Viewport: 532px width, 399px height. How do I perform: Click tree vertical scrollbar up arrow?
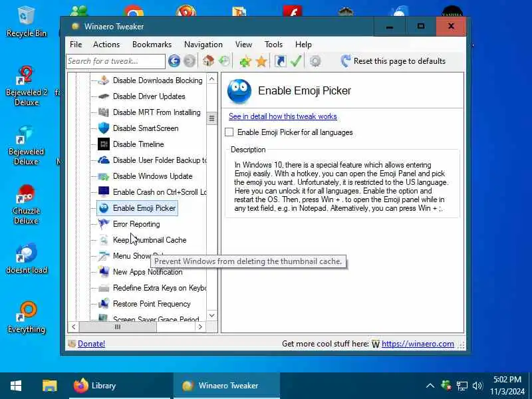point(211,79)
